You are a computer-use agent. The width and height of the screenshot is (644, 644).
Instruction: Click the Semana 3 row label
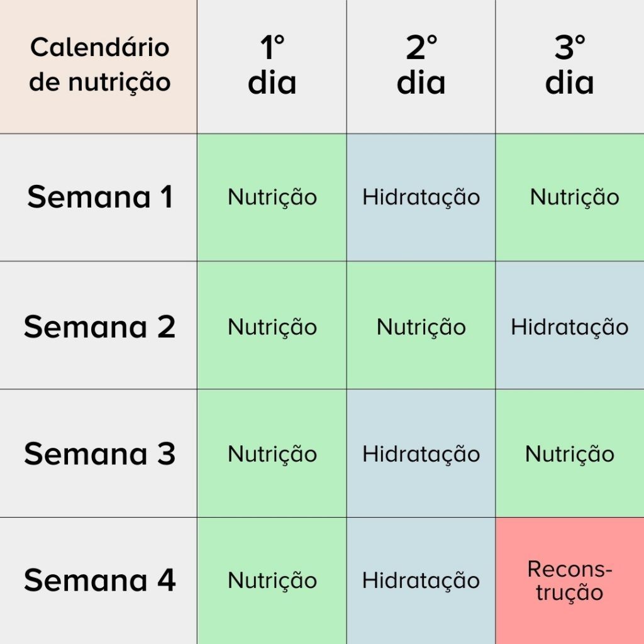[99, 453]
